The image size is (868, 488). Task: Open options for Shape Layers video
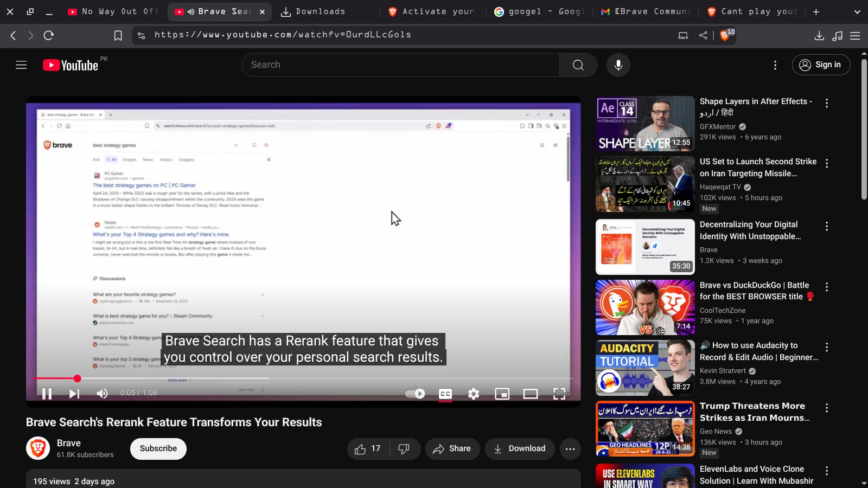coord(827,103)
